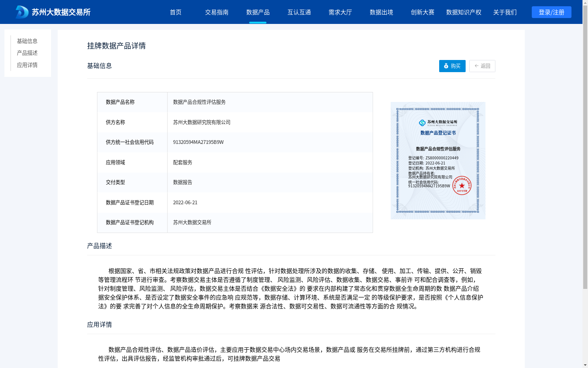Screen dimensions: 588x368
Task: Click the scrollbar up arrow
Action: coord(585,3)
